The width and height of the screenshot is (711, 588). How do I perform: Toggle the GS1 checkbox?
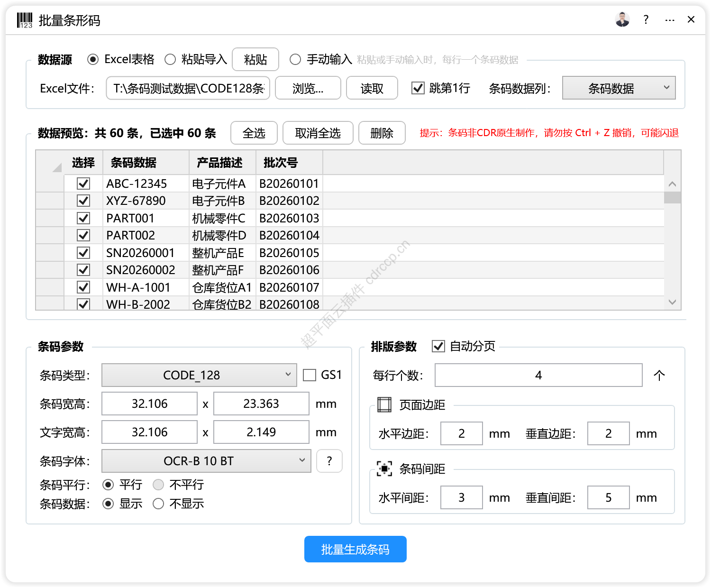pyautogui.click(x=310, y=375)
